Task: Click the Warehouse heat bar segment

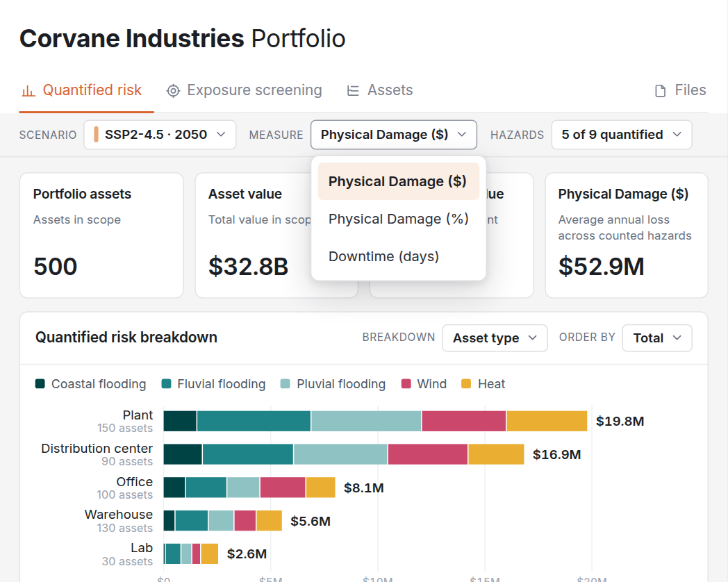Action: pos(270,521)
